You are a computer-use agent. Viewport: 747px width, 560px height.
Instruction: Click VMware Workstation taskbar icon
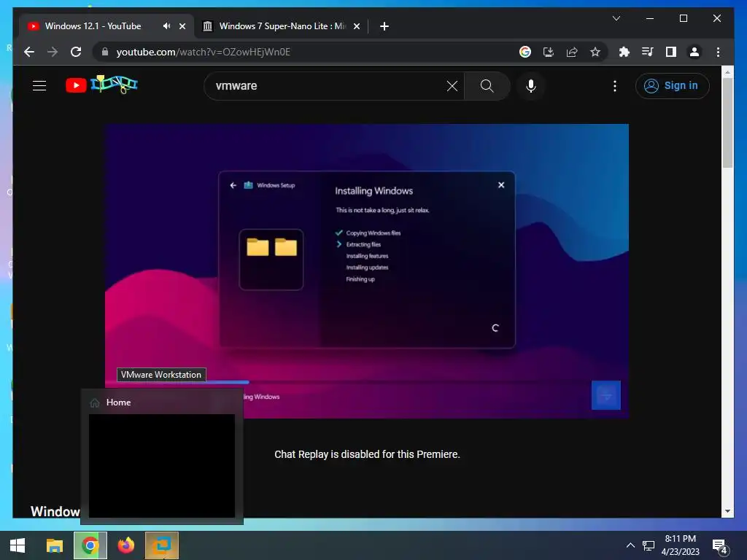(x=162, y=545)
